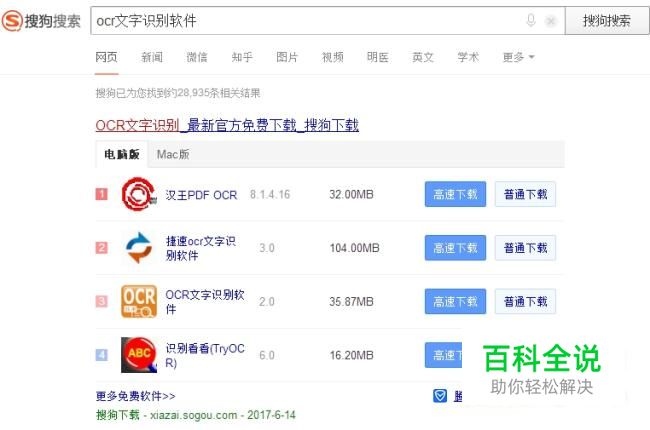This screenshot has height=430, width=650.
Task: Click the 32.00MB size text
Action: [352, 194]
